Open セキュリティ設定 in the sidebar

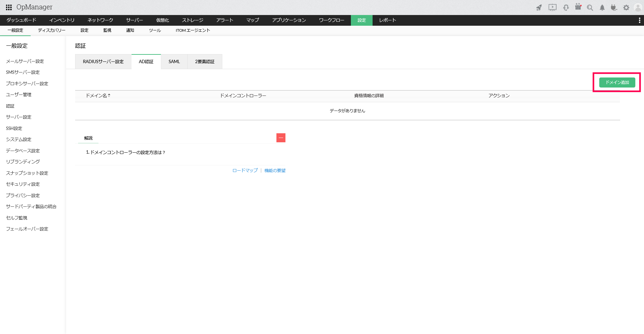(x=23, y=184)
